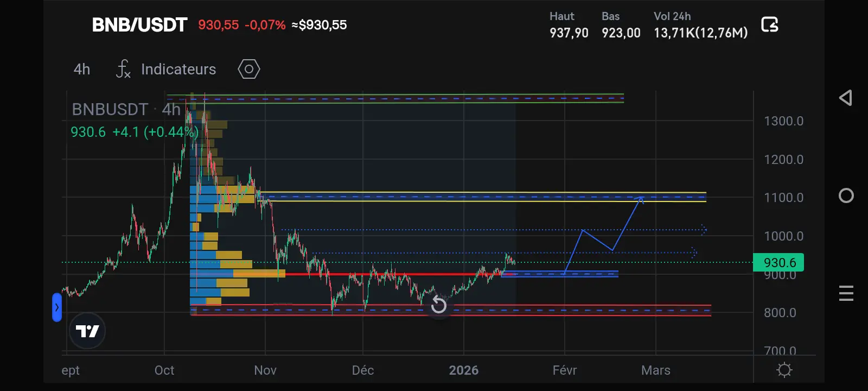Click the BNBUSDT · 4h chart legend
Screen dimensions: 868x391
pos(126,109)
